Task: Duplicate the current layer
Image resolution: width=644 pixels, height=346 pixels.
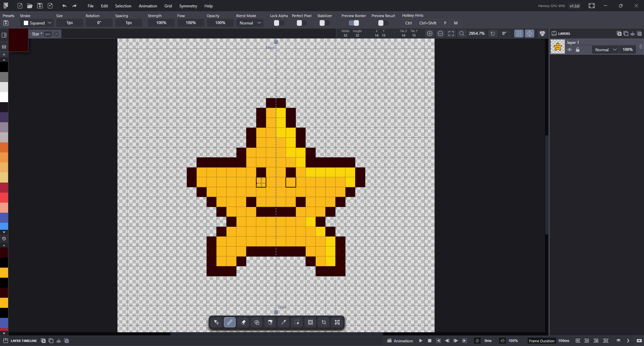Action: pos(626,33)
